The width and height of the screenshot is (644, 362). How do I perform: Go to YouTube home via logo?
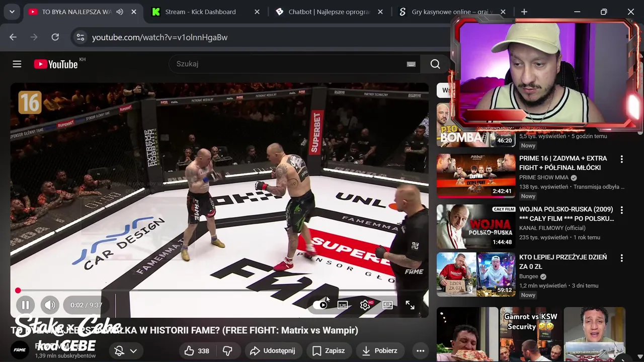tap(56, 64)
